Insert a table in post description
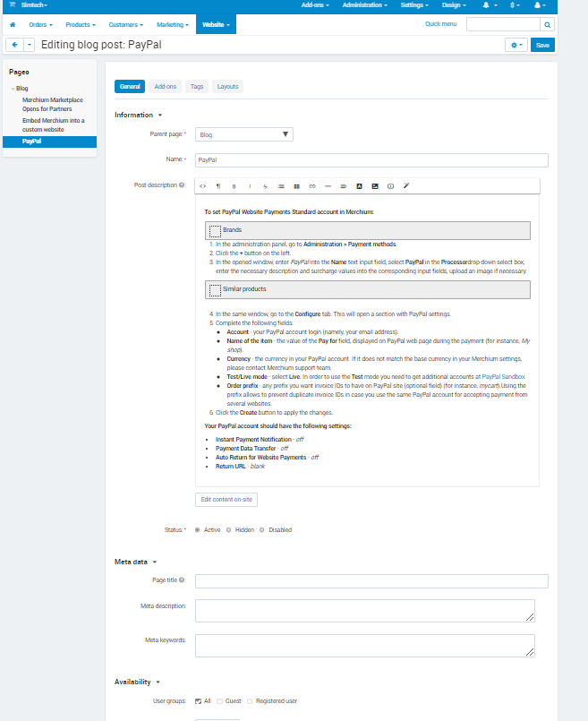The height and width of the screenshot is (721, 588). pyautogui.click(x=297, y=186)
